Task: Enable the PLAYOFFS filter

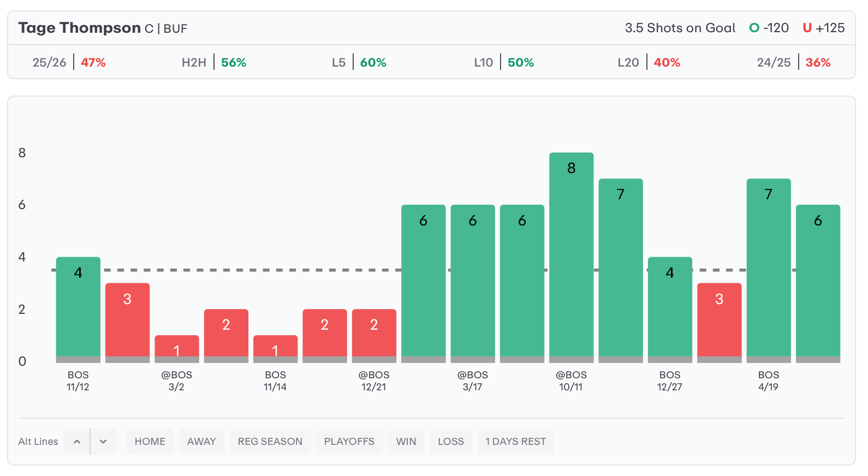Action: 349,442
